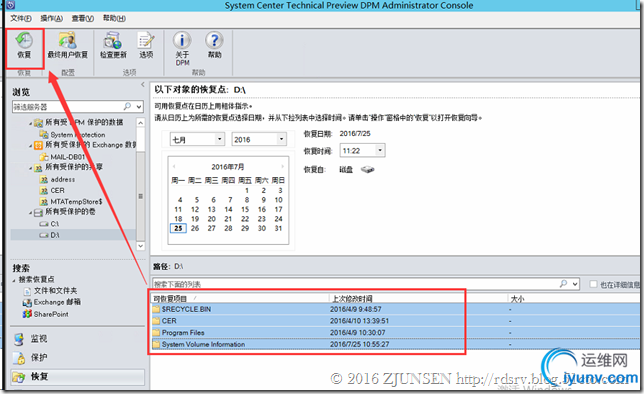This screenshot has height=394, width=644.
Task: Select CER folder in recoverable list
Action: coord(396,321)
